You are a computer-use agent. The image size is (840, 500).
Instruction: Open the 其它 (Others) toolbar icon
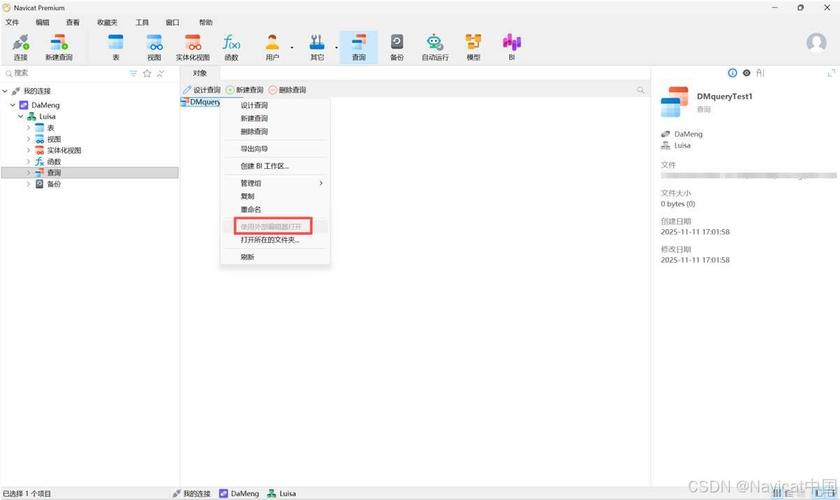317,47
